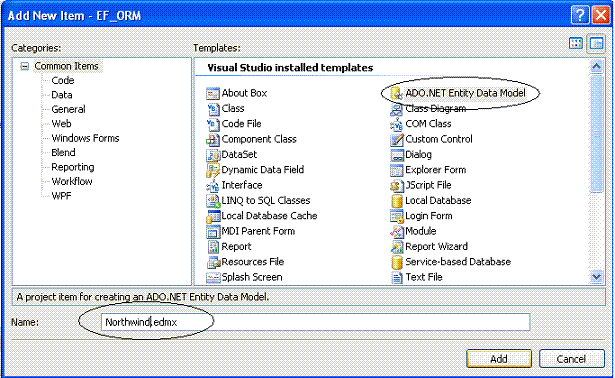The image size is (615, 378).
Task: Click the Local Database icon
Action: pos(397,201)
